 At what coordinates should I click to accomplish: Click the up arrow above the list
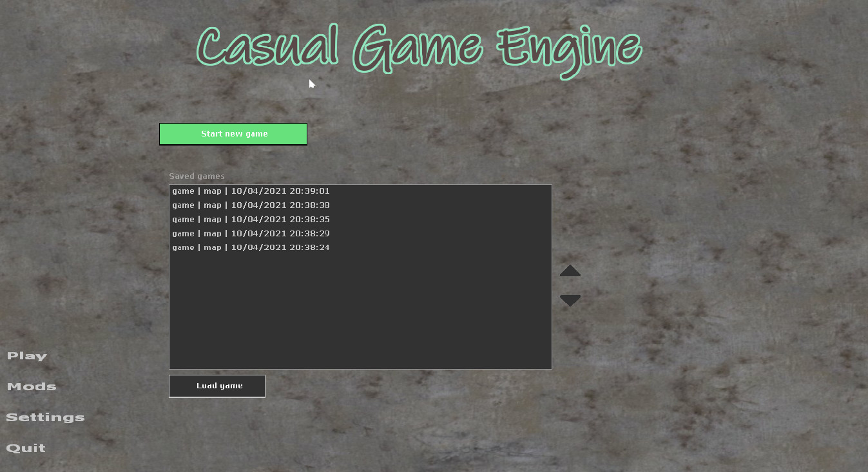(570, 270)
